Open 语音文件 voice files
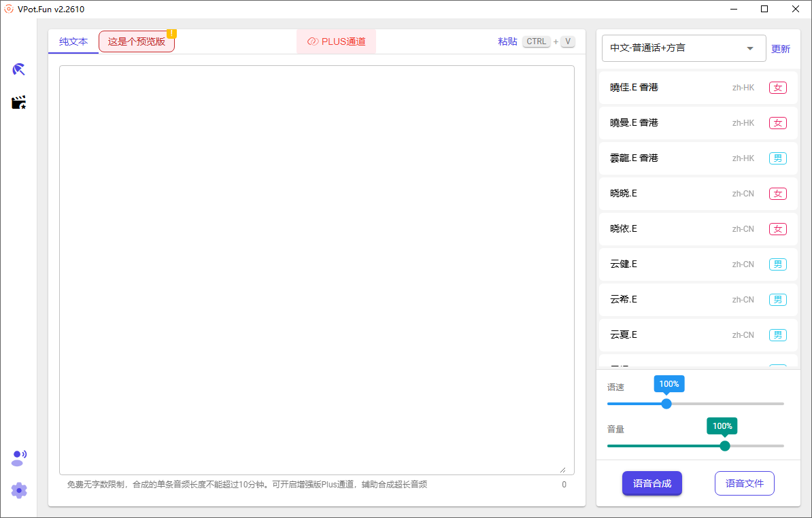 tap(745, 483)
